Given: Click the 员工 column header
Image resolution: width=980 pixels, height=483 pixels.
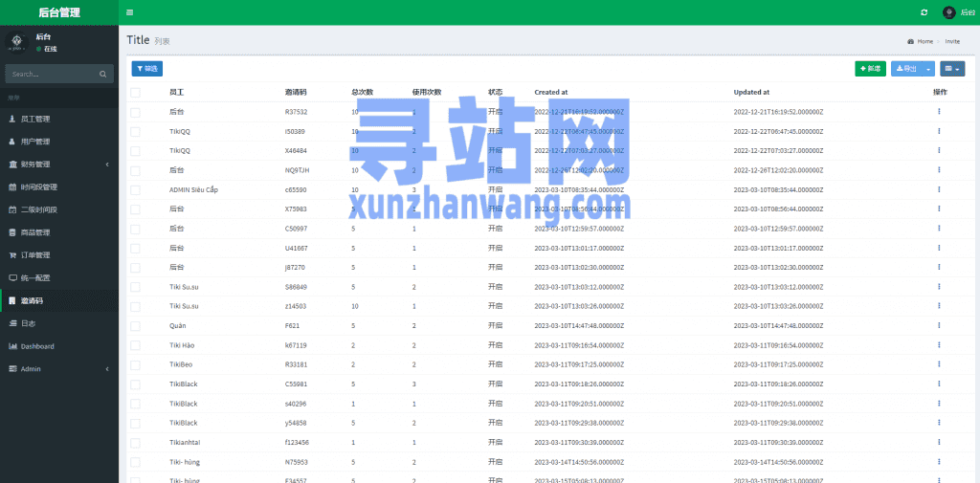Looking at the screenshot, I should click(x=176, y=93).
